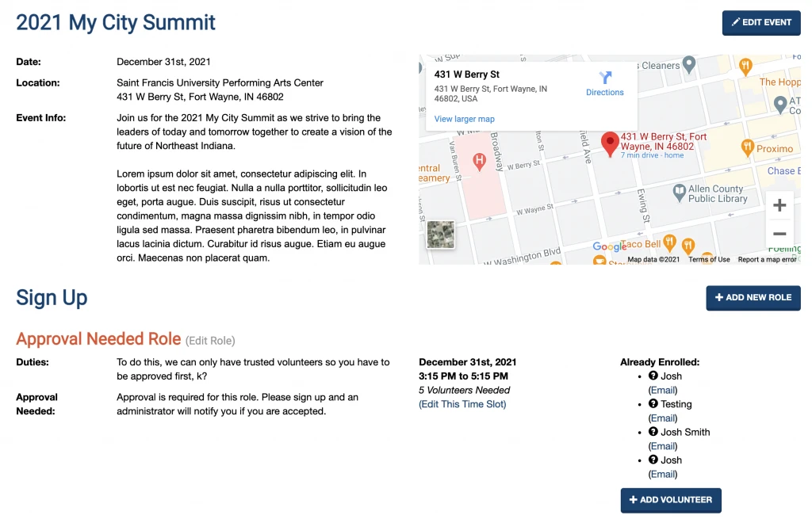Click the question mark icon beside Josh Smith
Viewport: 812px width, 523px height.
click(x=652, y=432)
